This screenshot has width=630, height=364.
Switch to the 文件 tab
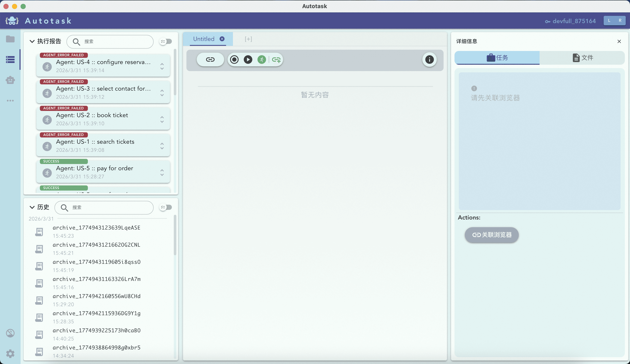(x=582, y=58)
